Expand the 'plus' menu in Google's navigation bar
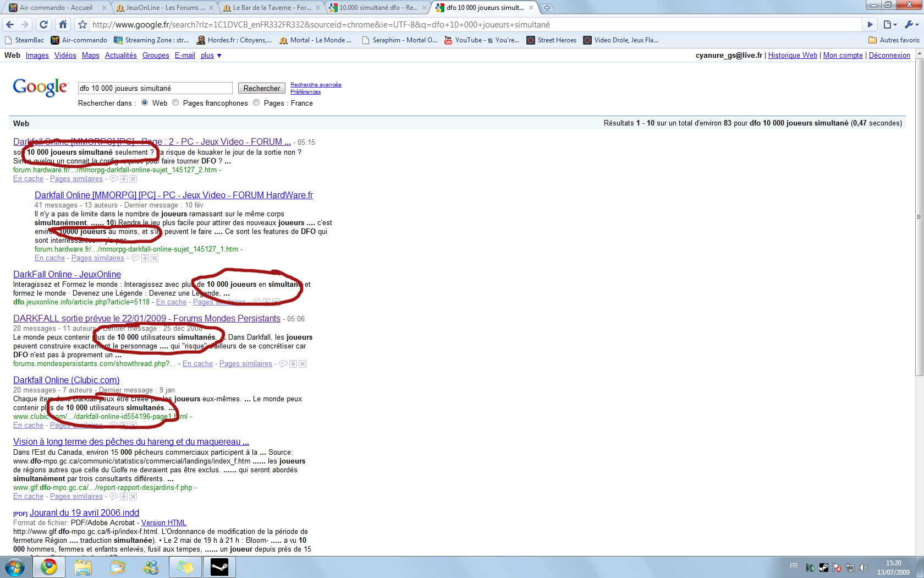924x578 pixels. pyautogui.click(x=211, y=56)
